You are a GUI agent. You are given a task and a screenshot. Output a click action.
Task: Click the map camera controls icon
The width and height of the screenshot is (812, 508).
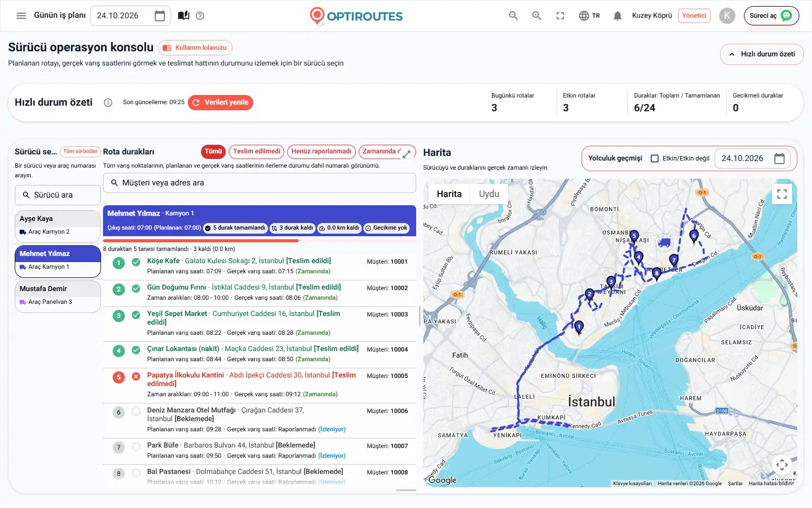click(782, 465)
